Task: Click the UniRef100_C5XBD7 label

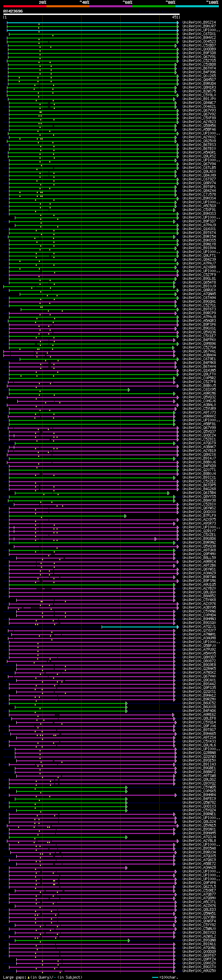Action: (x=199, y=46)
